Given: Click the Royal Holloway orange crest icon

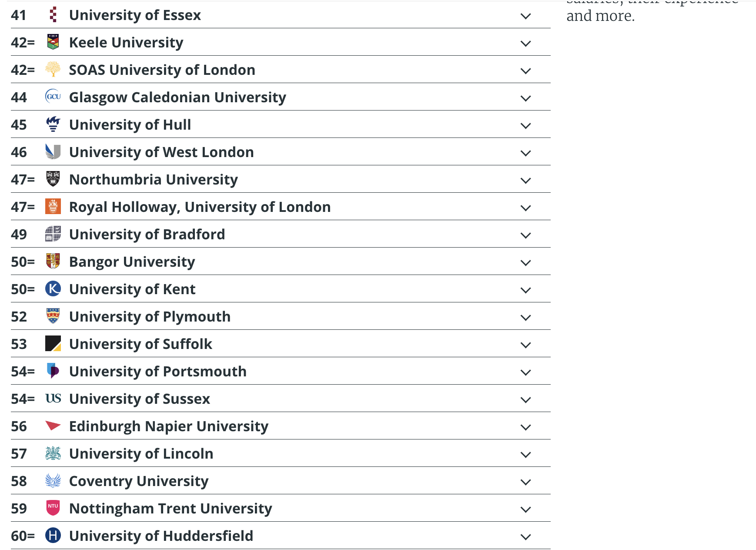Looking at the screenshot, I should 53,207.
